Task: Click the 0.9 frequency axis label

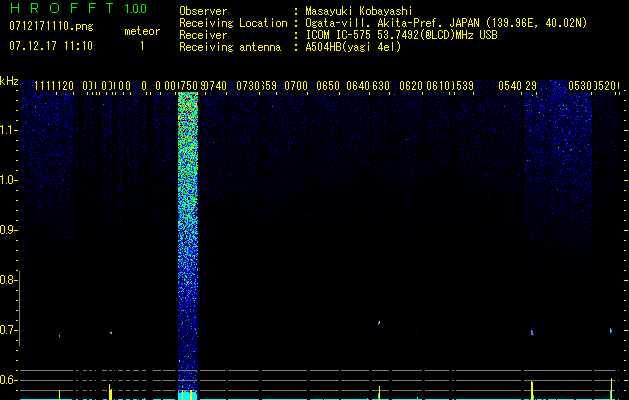Action: [x=8, y=230]
